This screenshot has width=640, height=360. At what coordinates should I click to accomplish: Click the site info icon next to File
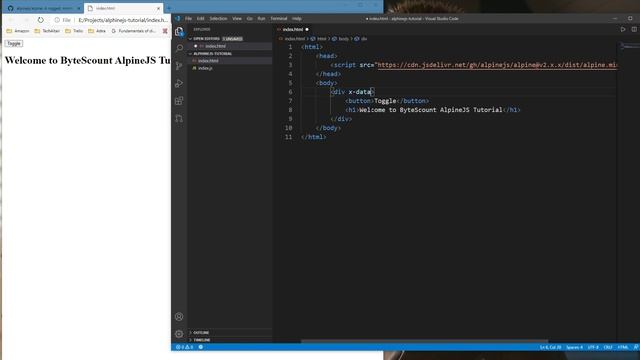click(57, 20)
